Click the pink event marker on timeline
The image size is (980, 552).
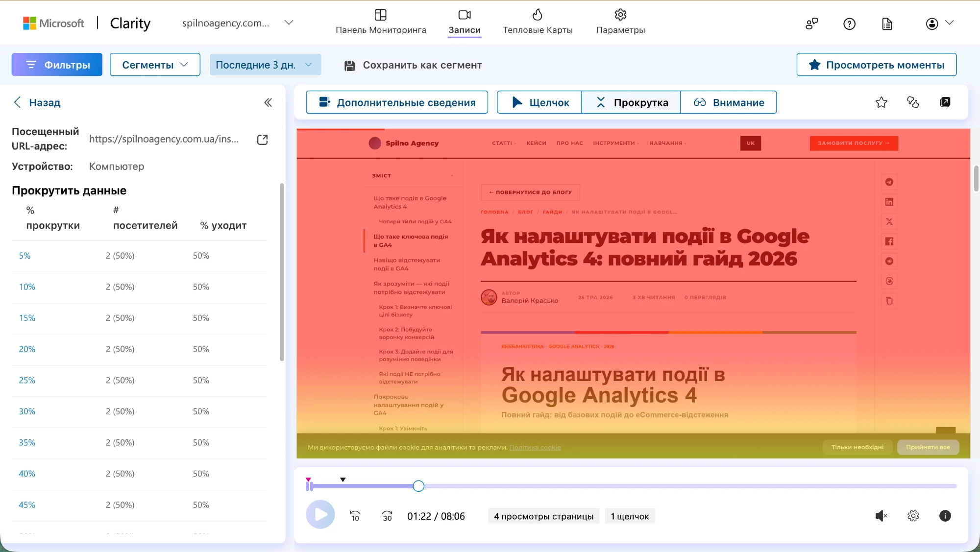click(308, 480)
